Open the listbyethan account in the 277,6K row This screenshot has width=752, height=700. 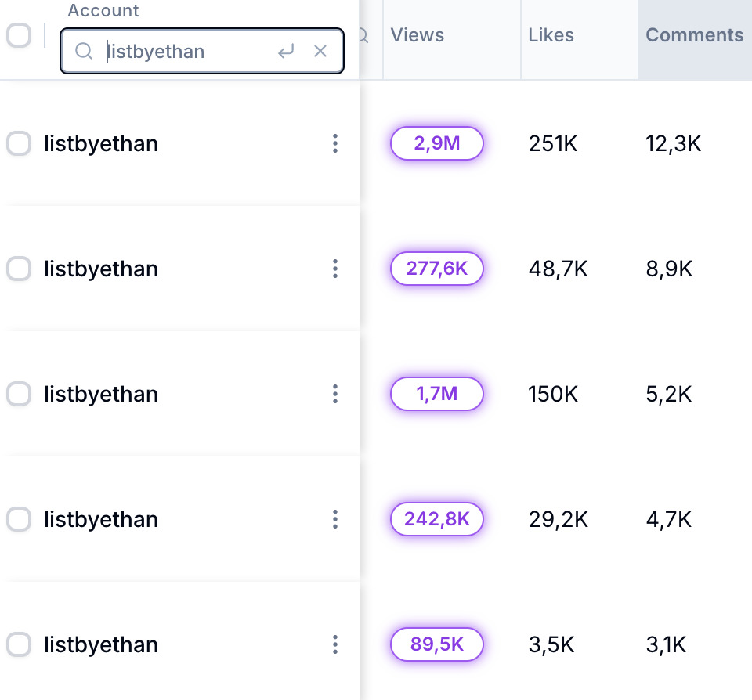click(x=101, y=269)
